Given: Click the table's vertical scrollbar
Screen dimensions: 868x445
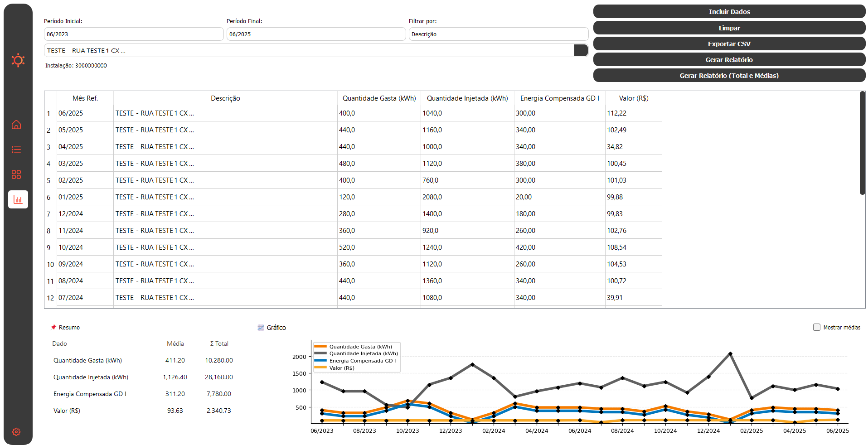Looking at the screenshot, I should [x=862, y=143].
